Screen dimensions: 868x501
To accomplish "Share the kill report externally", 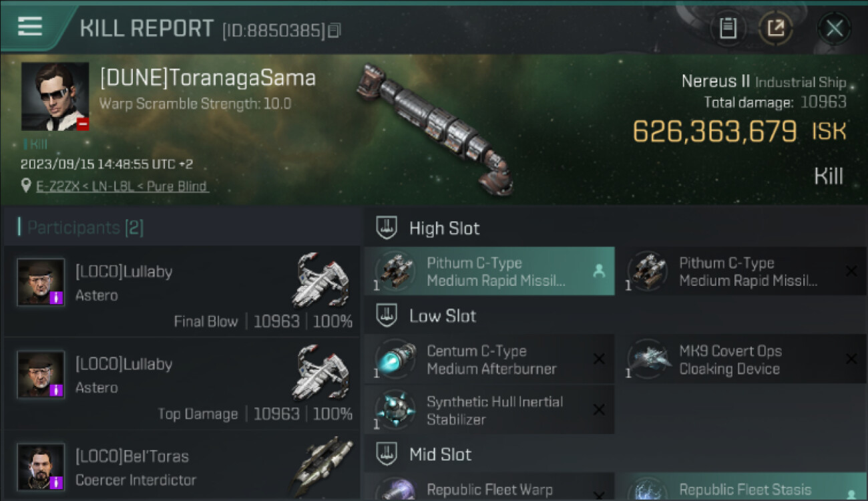I will [x=775, y=28].
